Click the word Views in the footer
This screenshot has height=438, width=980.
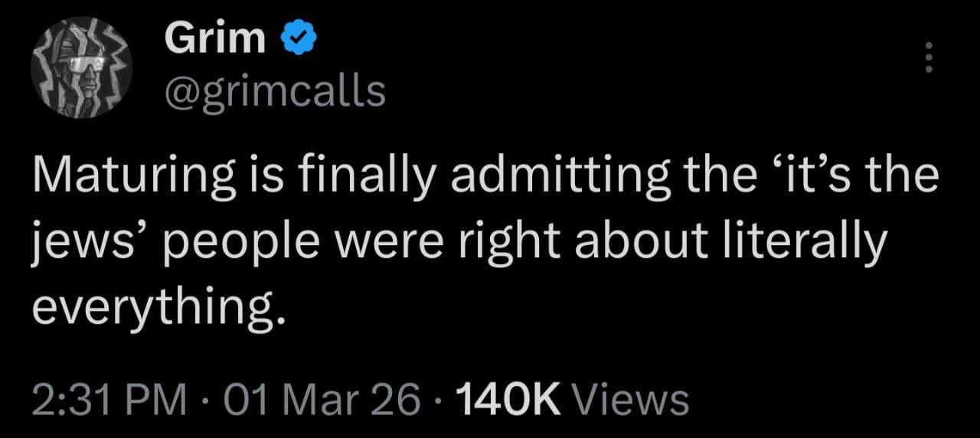[631, 400]
